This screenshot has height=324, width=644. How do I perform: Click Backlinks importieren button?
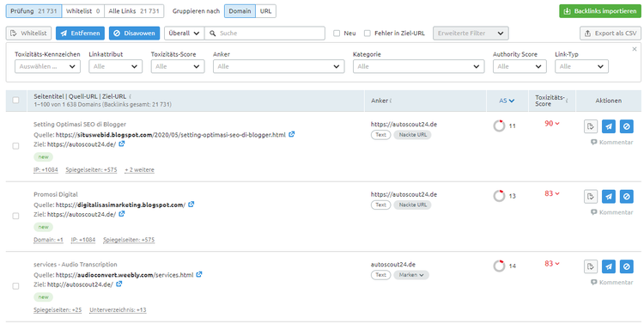point(600,11)
